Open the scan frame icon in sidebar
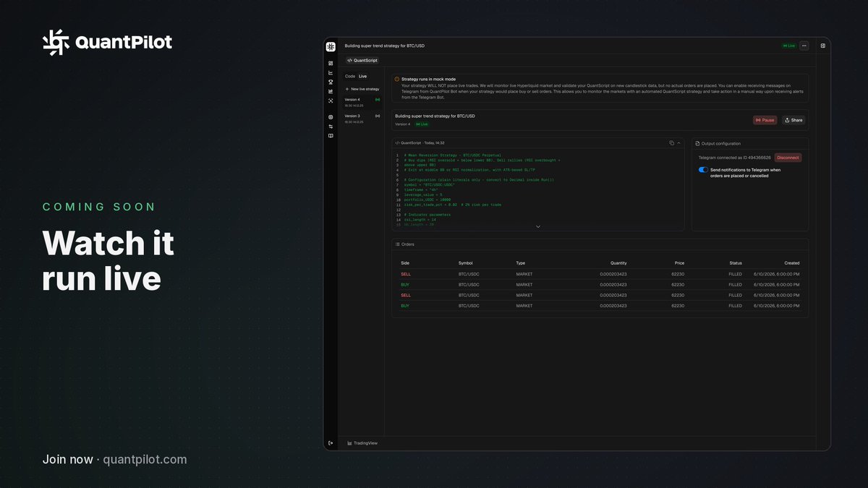Image resolution: width=868 pixels, height=488 pixels. click(331, 100)
